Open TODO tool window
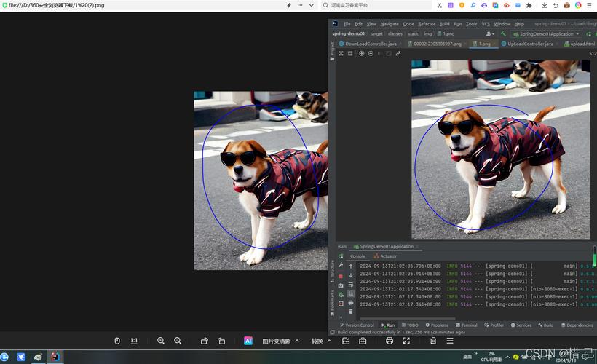 410,325
